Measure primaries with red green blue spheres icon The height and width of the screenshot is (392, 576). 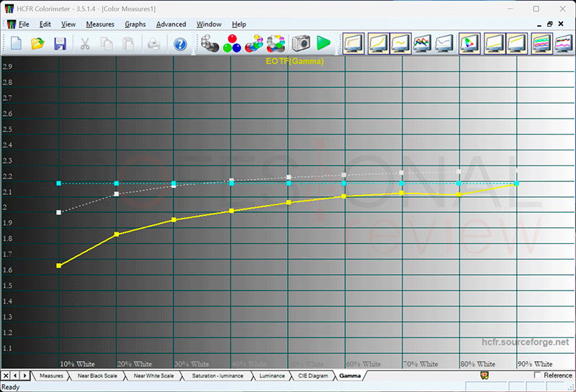coord(232,43)
